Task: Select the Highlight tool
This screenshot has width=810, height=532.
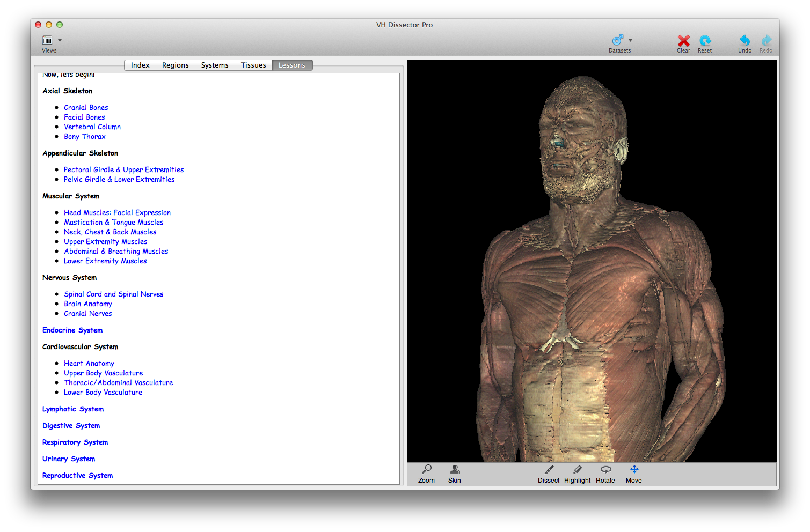Action: [x=578, y=469]
